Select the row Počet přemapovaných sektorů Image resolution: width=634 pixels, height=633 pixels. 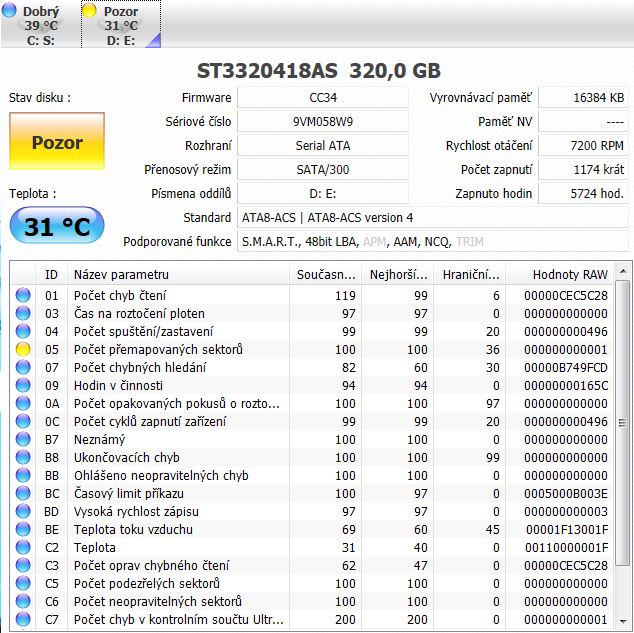(311, 349)
